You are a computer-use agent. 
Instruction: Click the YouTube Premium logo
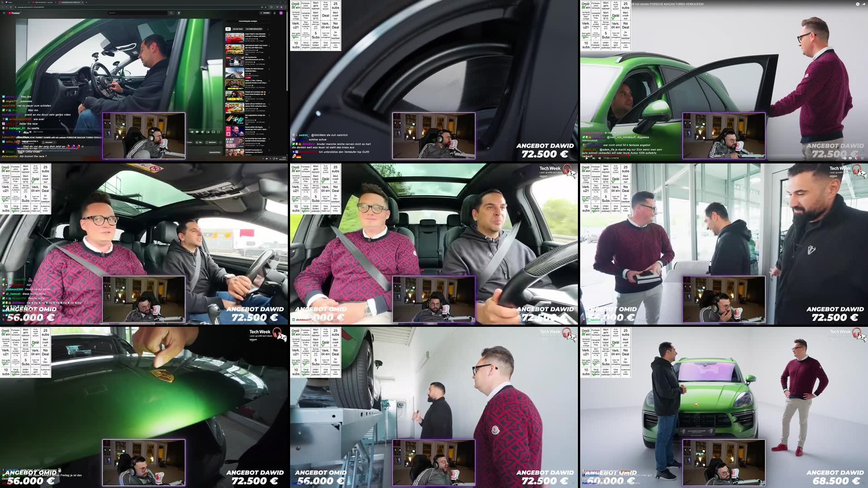click(x=15, y=13)
